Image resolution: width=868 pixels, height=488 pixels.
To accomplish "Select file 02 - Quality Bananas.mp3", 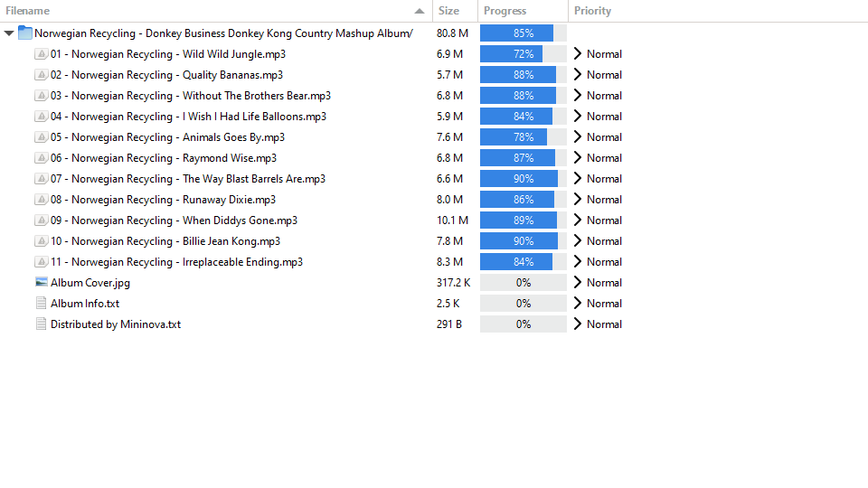I will coord(166,75).
